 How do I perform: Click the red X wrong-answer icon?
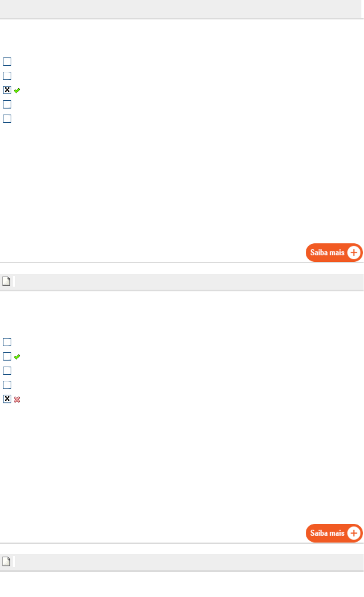tap(17, 399)
